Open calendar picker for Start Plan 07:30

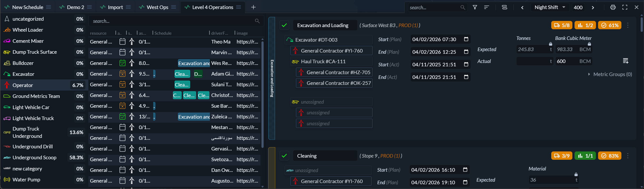click(466, 39)
